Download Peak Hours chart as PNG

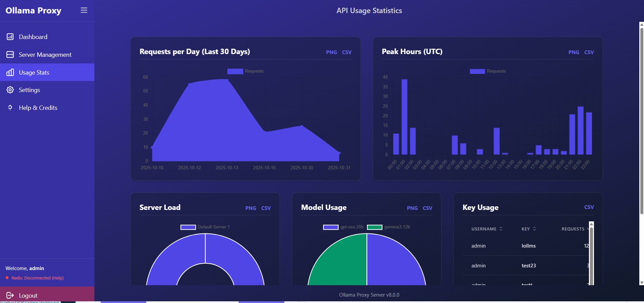click(x=574, y=52)
